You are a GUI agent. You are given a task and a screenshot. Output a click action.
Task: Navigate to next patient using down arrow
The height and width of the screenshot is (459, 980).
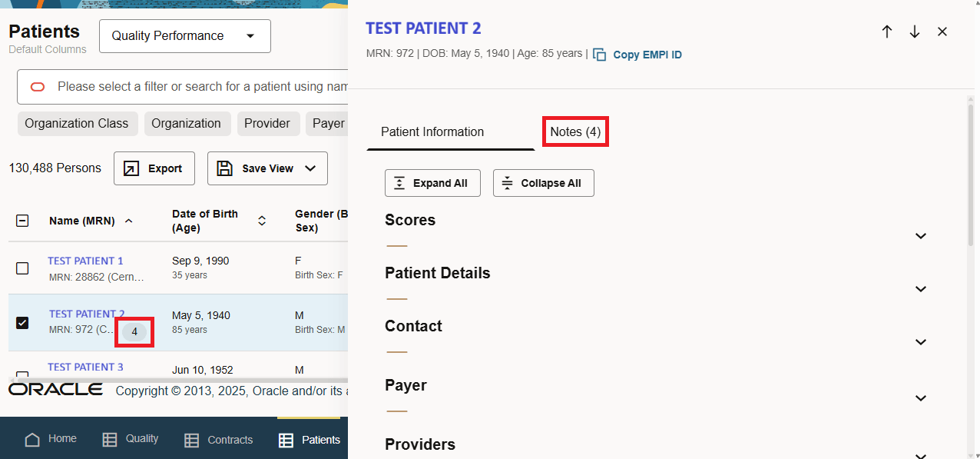915,32
